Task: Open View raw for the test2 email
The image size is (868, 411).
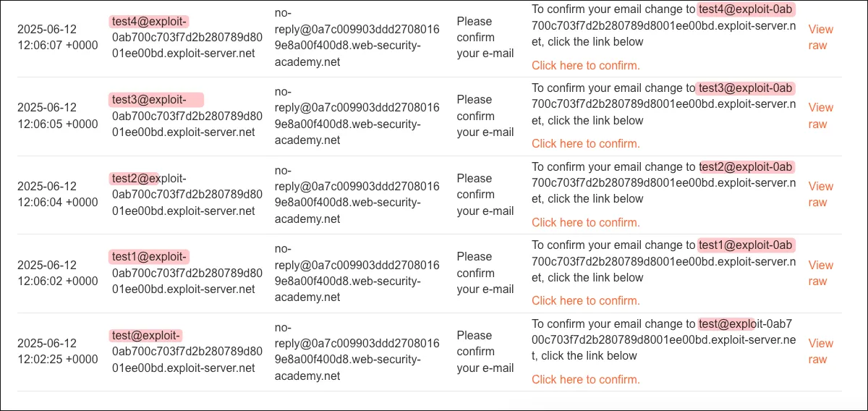Action: (x=820, y=195)
